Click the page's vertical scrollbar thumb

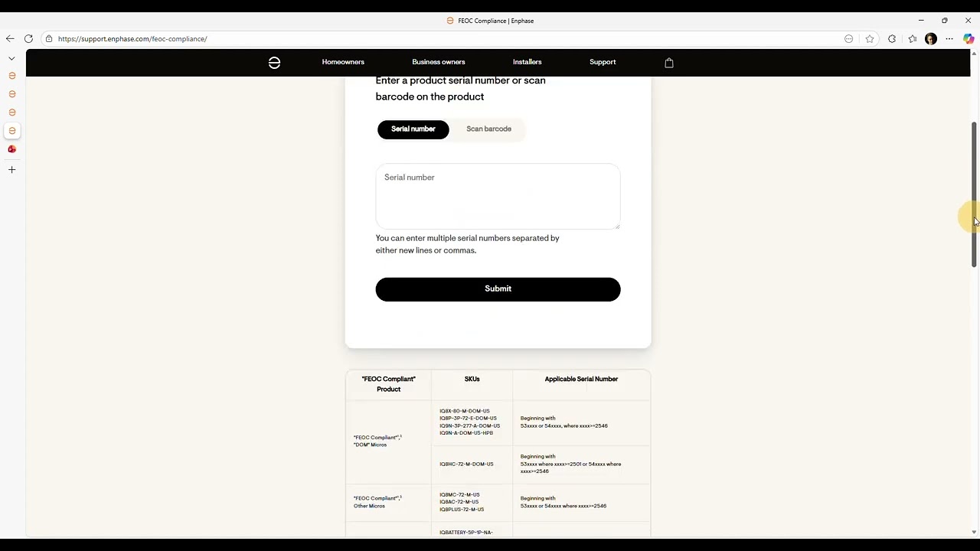(974, 194)
